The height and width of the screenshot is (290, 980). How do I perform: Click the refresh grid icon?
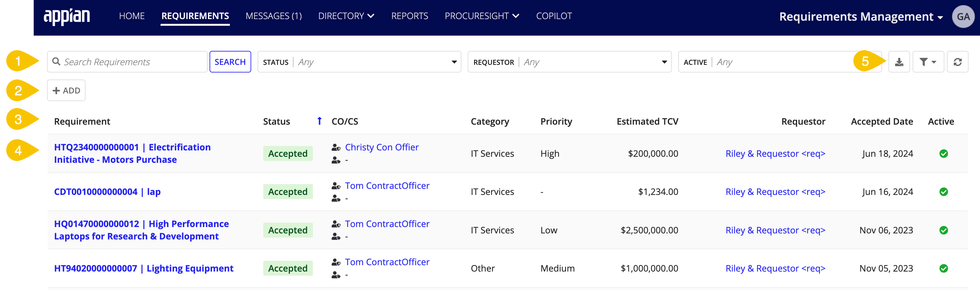pos(957,62)
